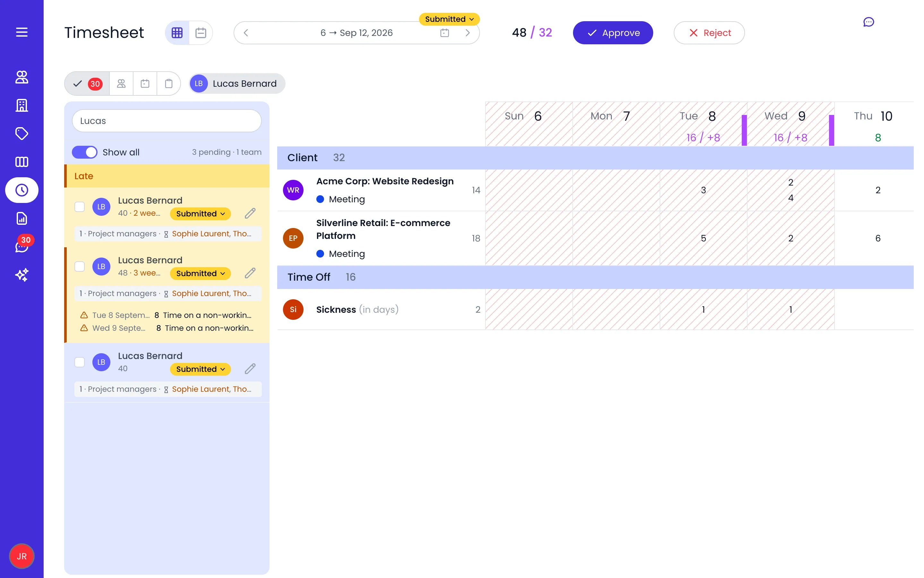
Task: Open Submitted dropdown on 40 · 2 weeks card
Action: [x=200, y=214]
